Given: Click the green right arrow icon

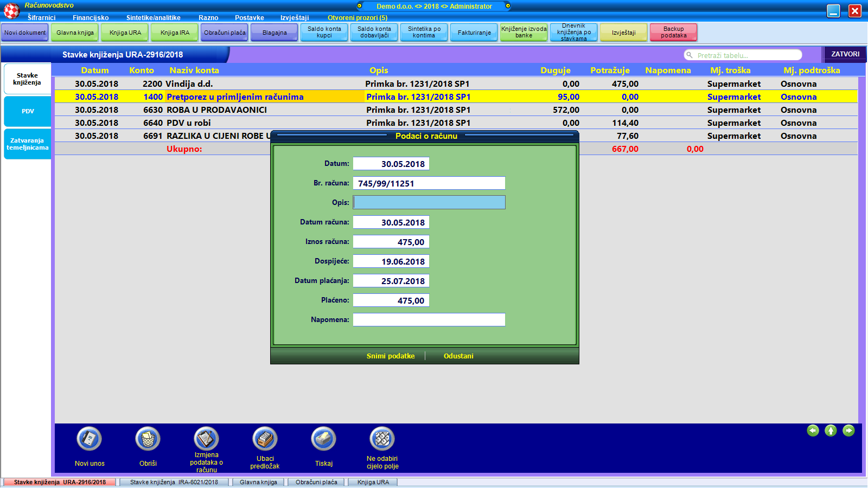Looking at the screenshot, I should (848, 431).
